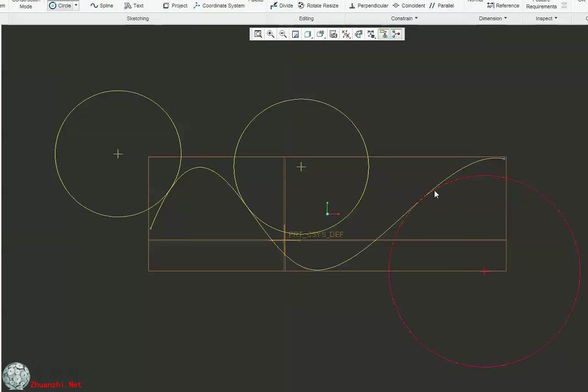Toggle the highlighted eye-and-box display button
Viewport: 588px width, 392px height.
click(384, 34)
